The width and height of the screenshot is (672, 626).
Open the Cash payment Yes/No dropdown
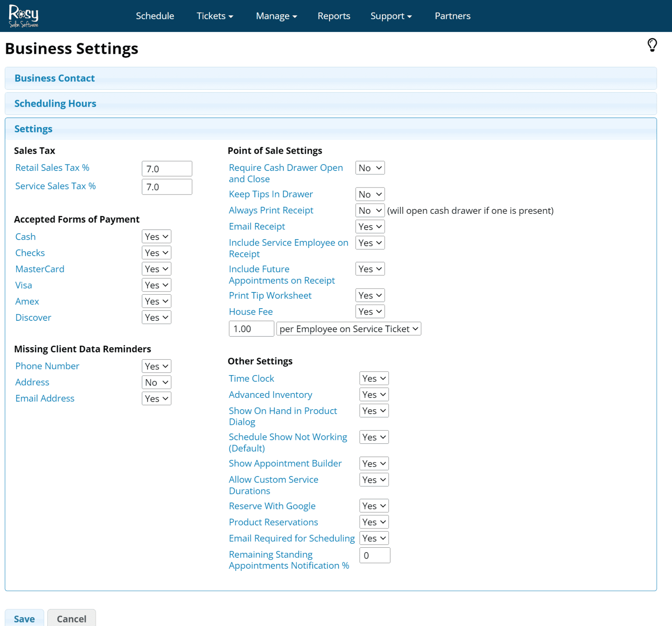click(156, 236)
